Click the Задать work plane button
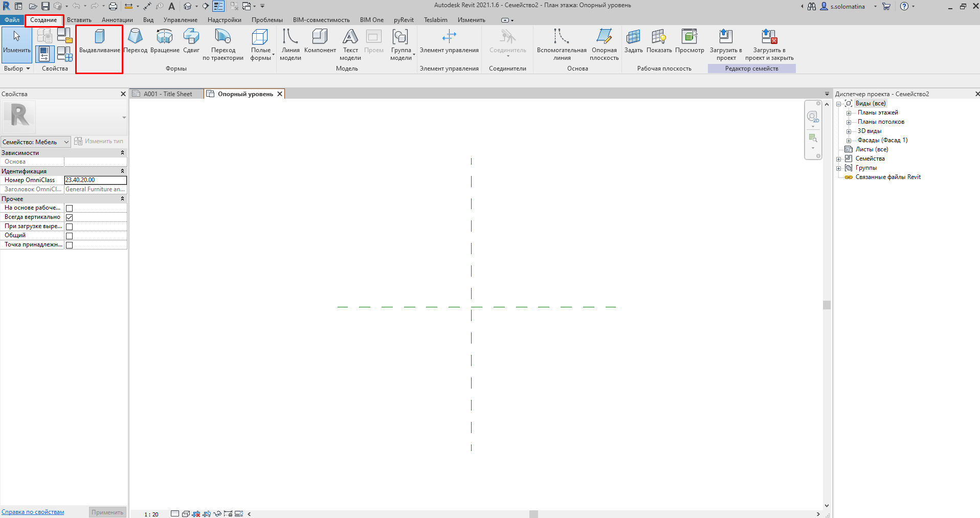The image size is (980, 518). tap(633, 42)
